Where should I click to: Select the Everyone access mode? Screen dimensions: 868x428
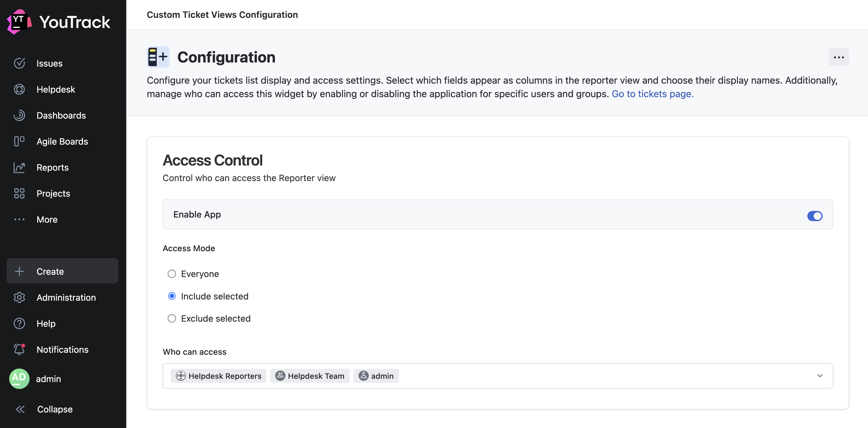point(172,274)
